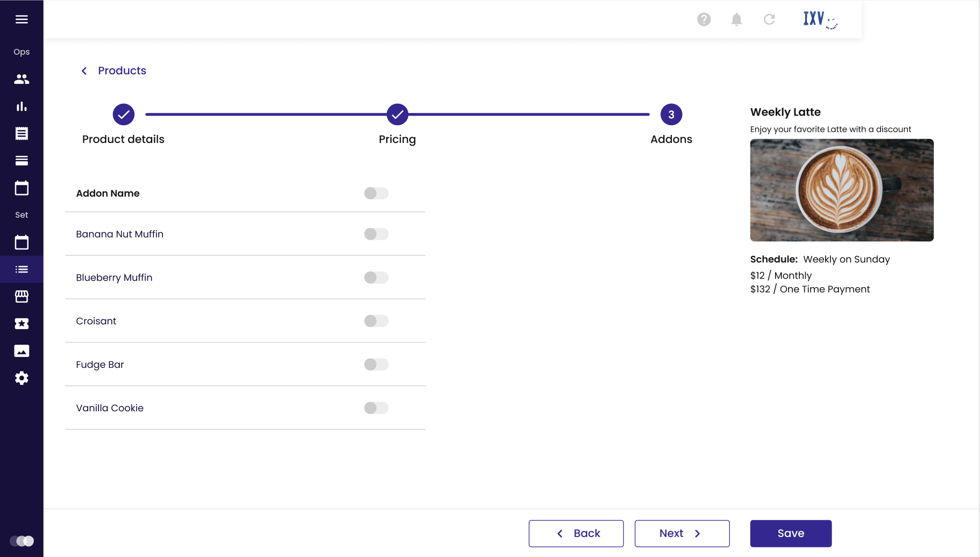The height and width of the screenshot is (557, 980).
Task: Open the customers people icon
Action: (22, 79)
